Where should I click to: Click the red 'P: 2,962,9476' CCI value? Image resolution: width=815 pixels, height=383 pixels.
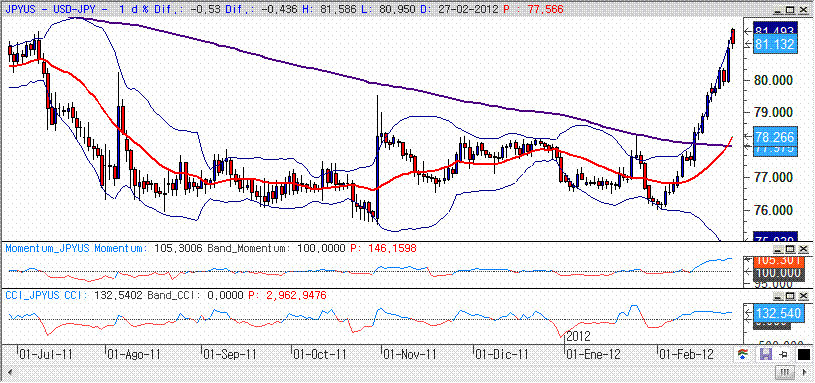pyautogui.click(x=287, y=295)
